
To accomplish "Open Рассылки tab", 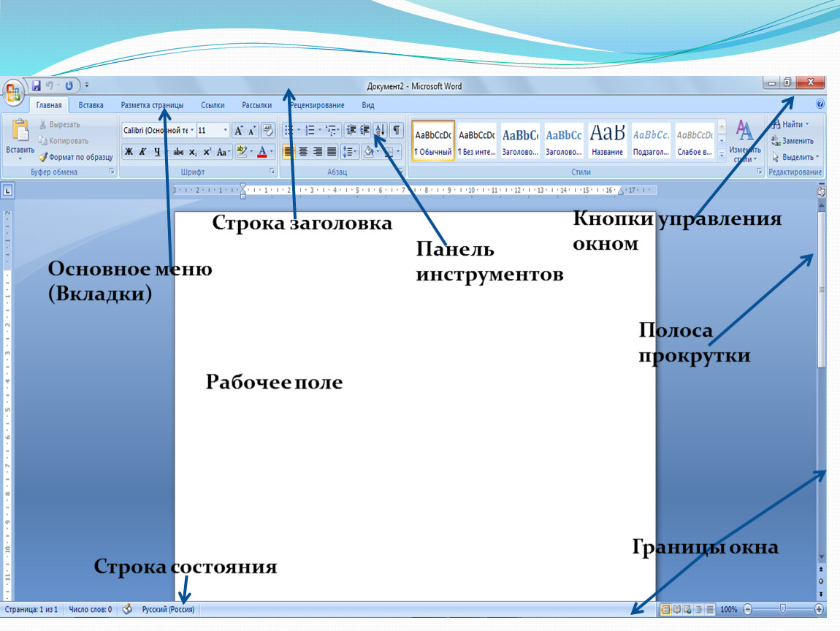I will (x=256, y=105).
